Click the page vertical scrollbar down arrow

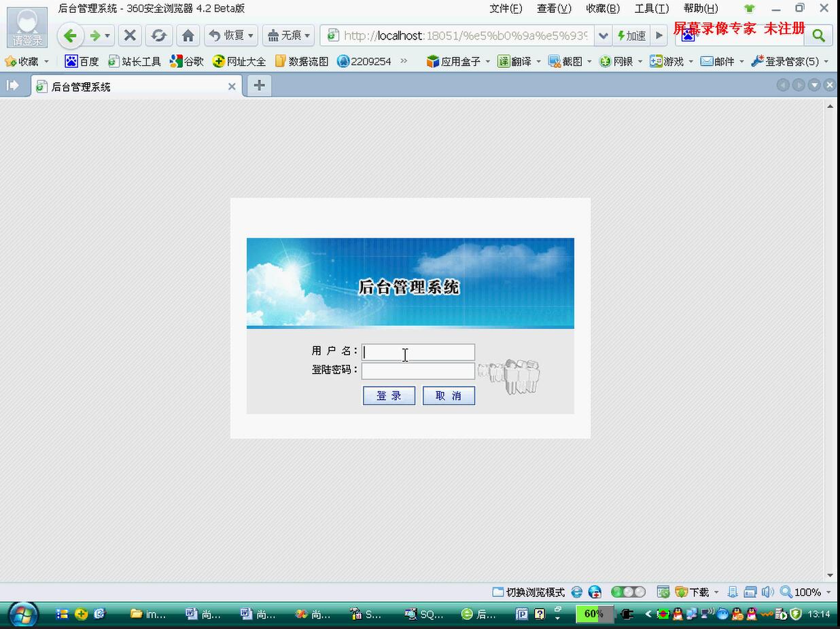[830, 575]
